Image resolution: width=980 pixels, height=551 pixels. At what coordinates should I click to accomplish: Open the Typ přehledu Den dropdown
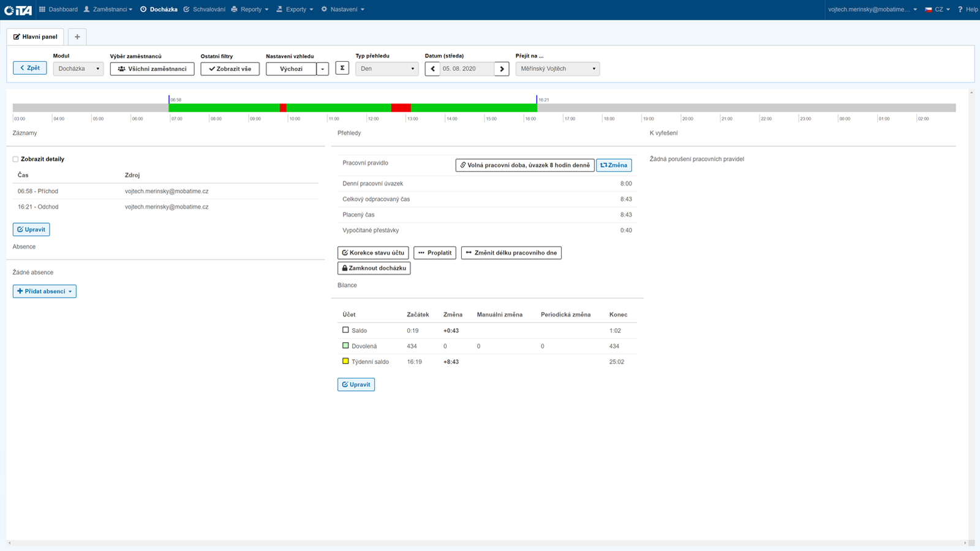point(386,69)
